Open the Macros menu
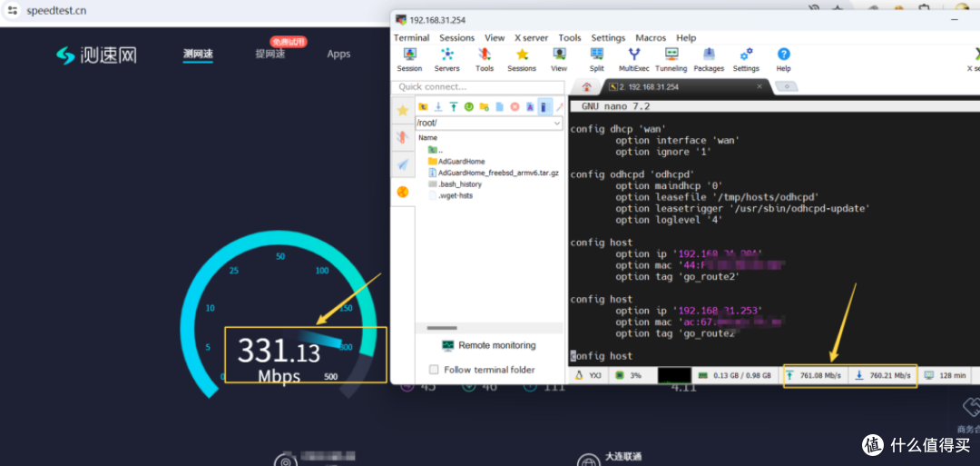980x466 pixels. 651,37
